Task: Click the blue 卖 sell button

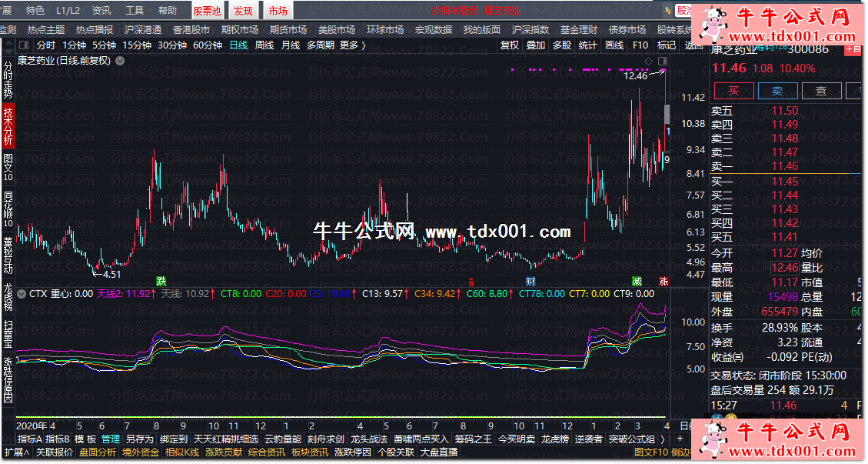Action: 778,91
